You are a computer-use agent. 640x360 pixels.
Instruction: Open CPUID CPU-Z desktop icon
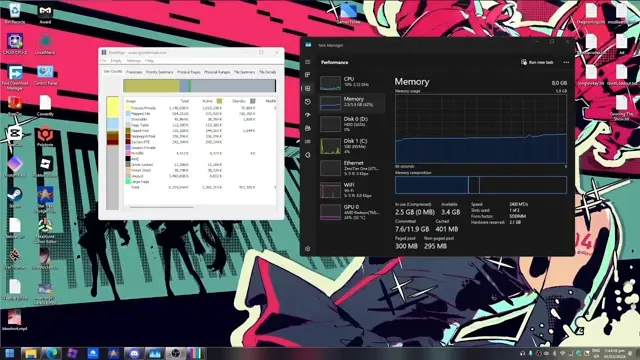click(15, 44)
